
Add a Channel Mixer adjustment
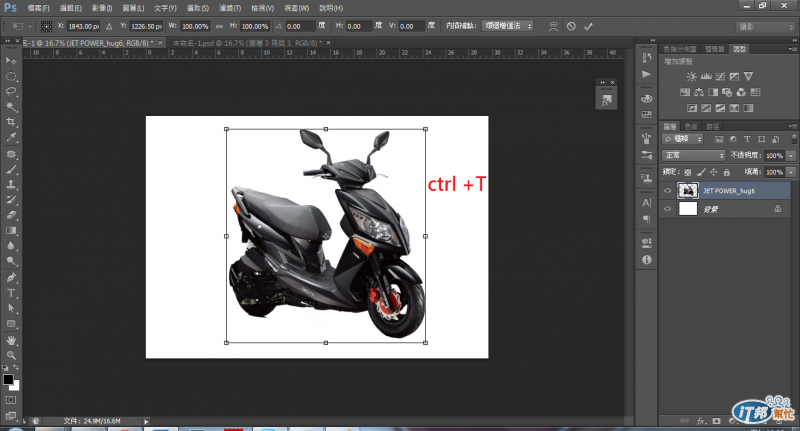741,92
